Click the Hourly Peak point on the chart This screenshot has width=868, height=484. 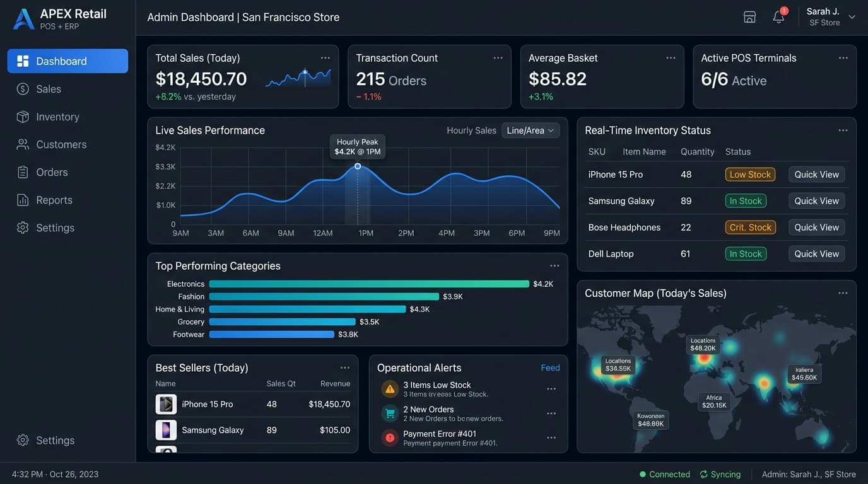(358, 166)
